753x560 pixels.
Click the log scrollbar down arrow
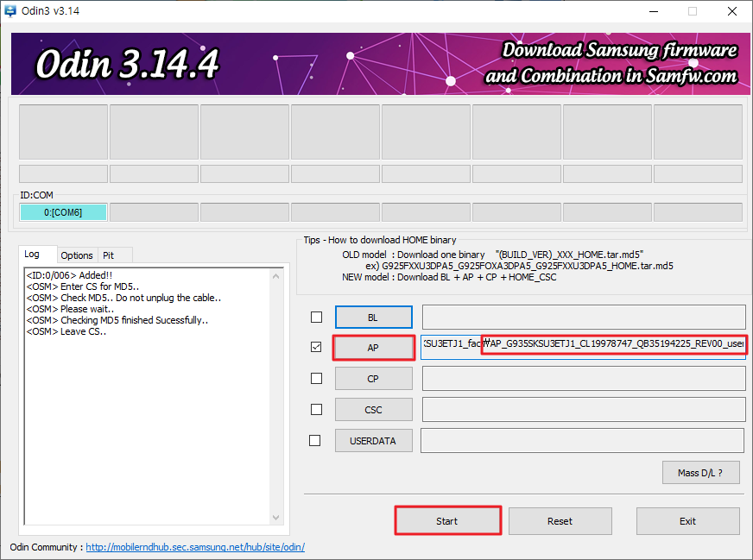pyautogui.click(x=275, y=518)
